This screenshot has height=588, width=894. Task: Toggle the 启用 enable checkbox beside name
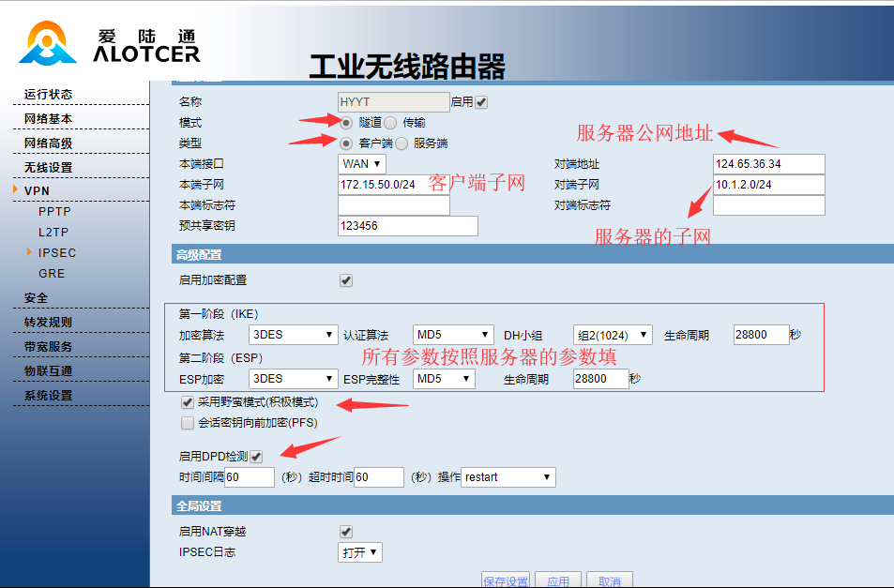point(481,102)
